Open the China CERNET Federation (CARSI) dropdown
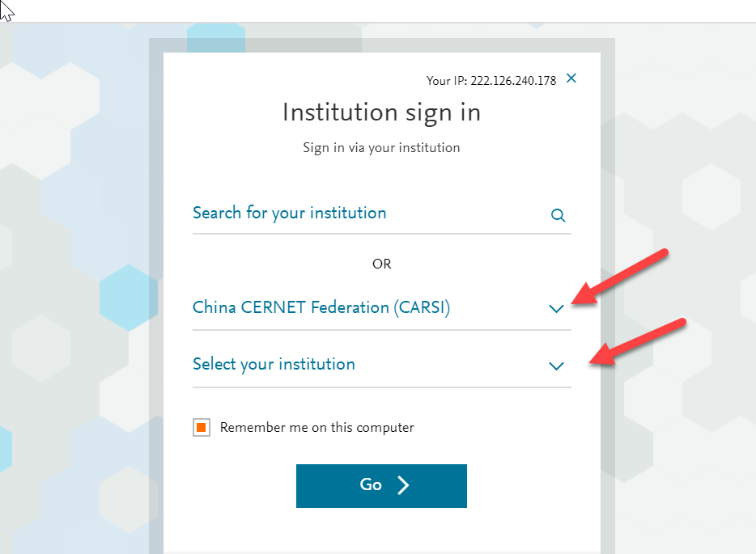 click(382, 307)
